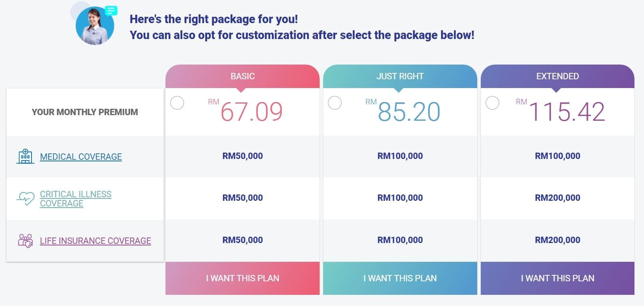Click I WANT THIS PLAN under Extended
This screenshot has height=306, width=644.
(557, 278)
